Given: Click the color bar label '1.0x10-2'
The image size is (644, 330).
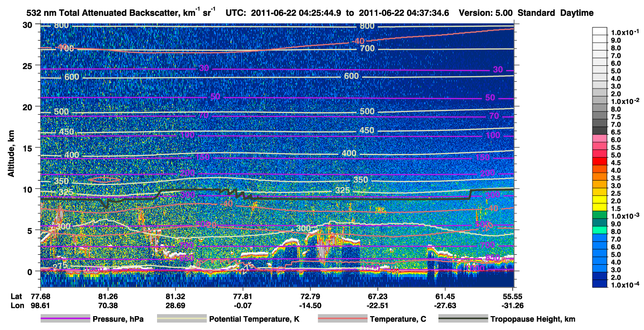Looking at the screenshot, I should coord(625,100).
